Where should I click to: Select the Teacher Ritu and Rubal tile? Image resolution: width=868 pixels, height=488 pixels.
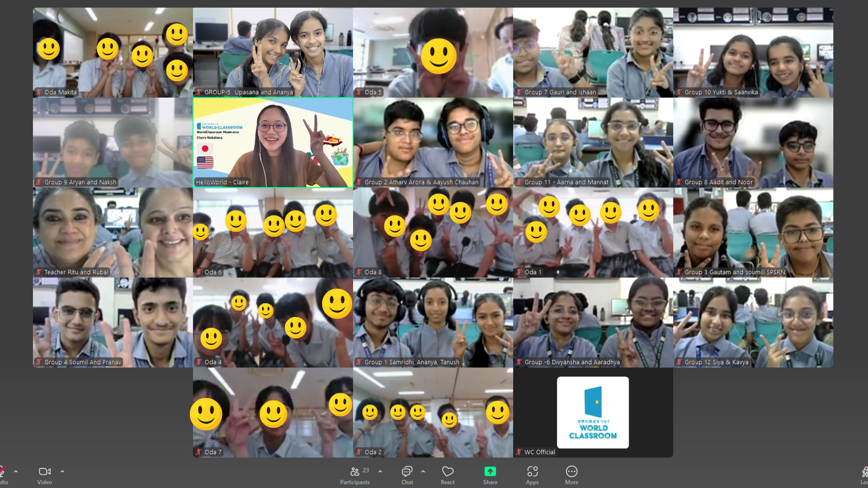[x=113, y=232]
